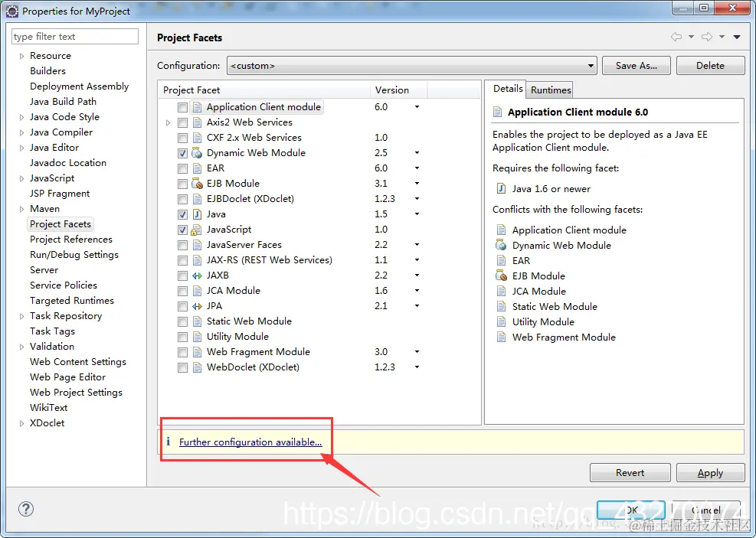Check the JPA facet checkbox
The image size is (756, 538).
(182, 306)
